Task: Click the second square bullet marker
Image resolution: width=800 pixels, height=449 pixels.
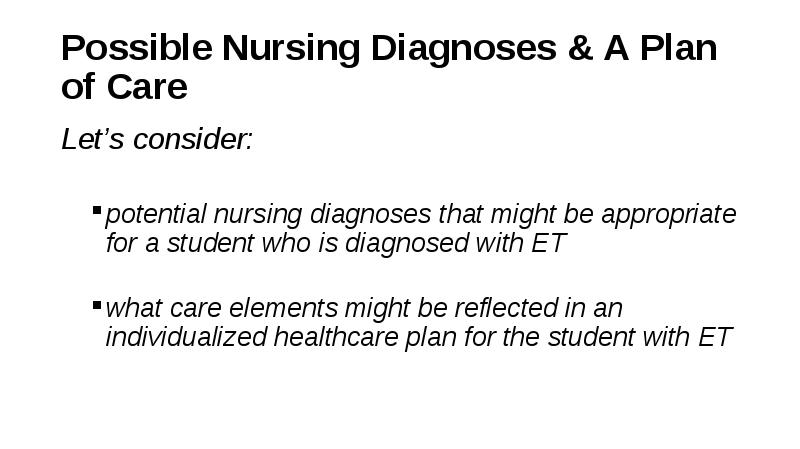Action: [x=97, y=305]
